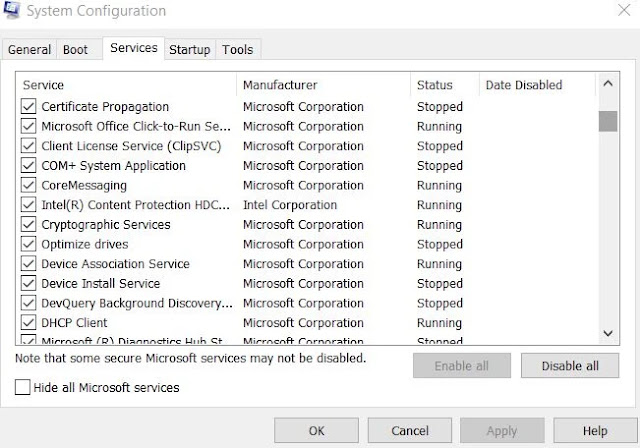The width and height of the screenshot is (640, 448).
Task: Click the System Configuration title bar icon
Action: pyautogui.click(x=12, y=12)
